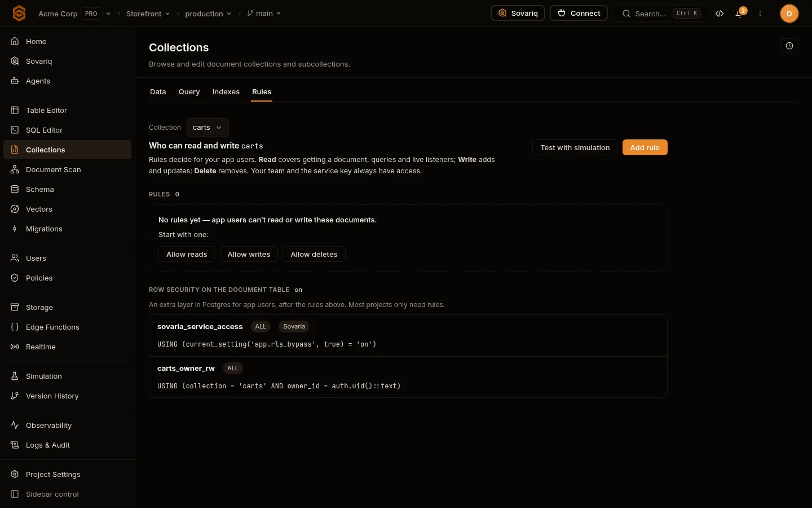Screen dimensions: 812x508
Task: Go to Home in sidebar
Action: (x=68, y=41)
